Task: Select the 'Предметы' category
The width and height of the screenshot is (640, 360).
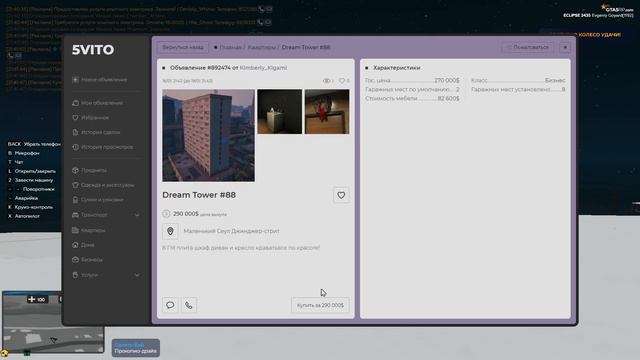Action: (x=90, y=170)
